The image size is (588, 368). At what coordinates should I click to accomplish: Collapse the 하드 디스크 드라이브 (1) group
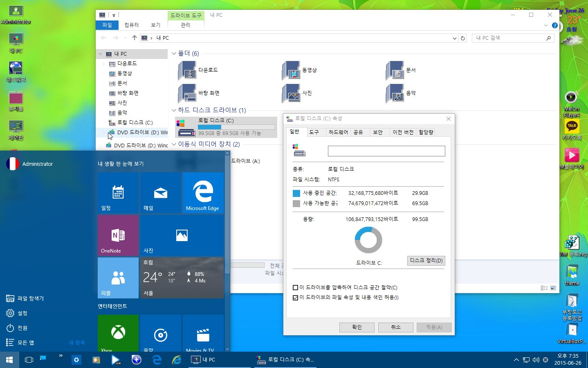[x=174, y=110]
